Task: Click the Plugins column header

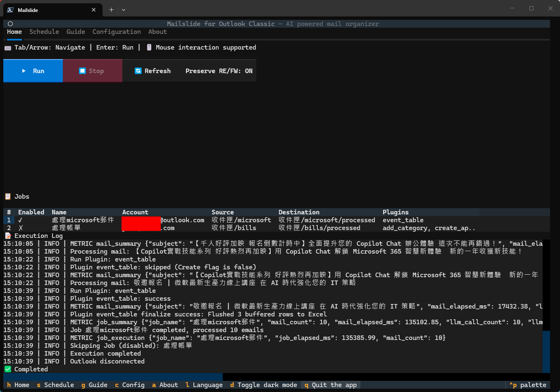Action: point(396,212)
